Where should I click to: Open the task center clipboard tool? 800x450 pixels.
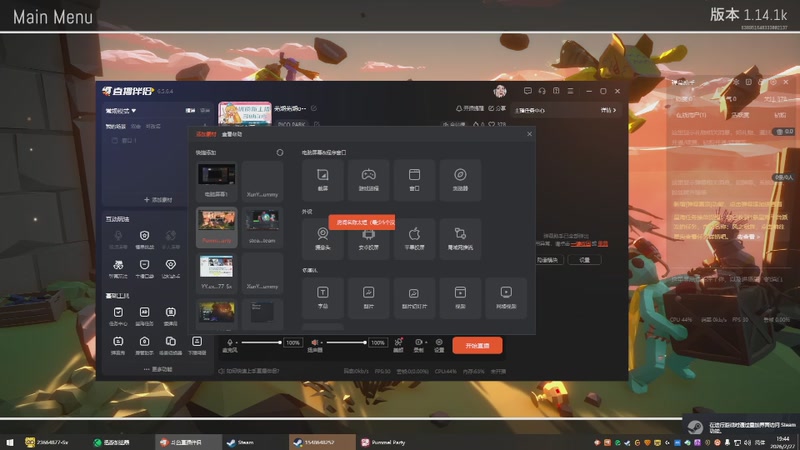118,316
